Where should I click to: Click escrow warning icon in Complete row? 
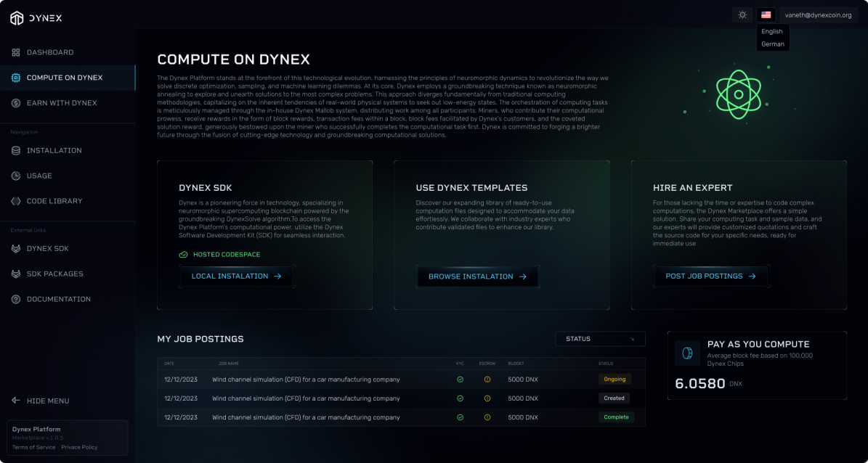click(x=487, y=417)
